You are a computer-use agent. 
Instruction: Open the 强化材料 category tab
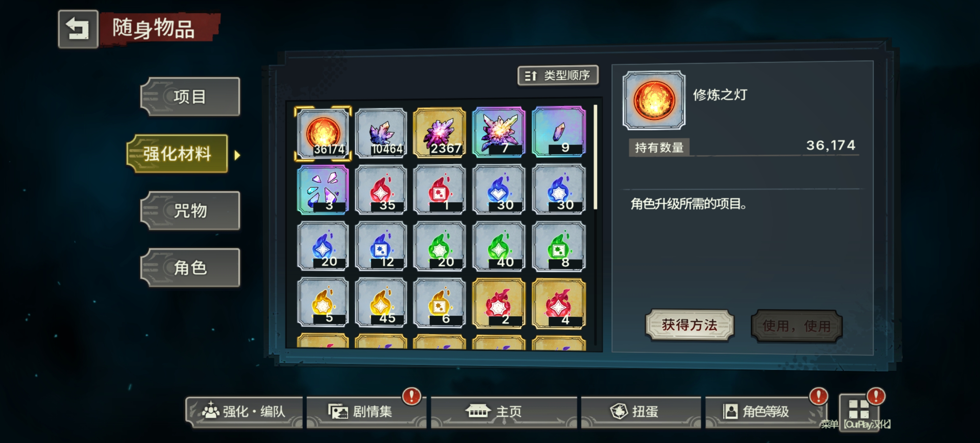178,154
